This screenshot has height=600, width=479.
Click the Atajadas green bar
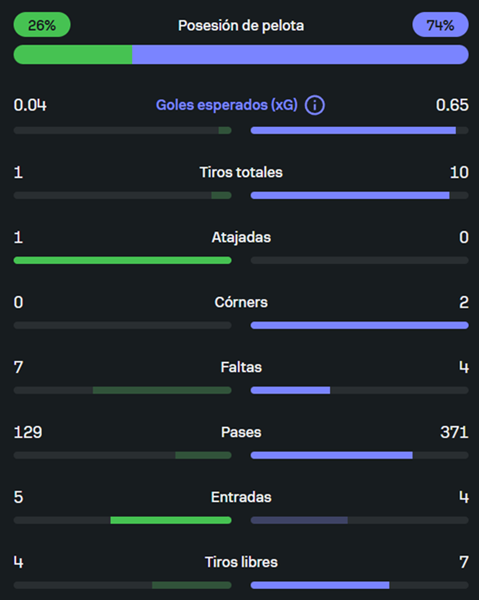click(x=122, y=260)
